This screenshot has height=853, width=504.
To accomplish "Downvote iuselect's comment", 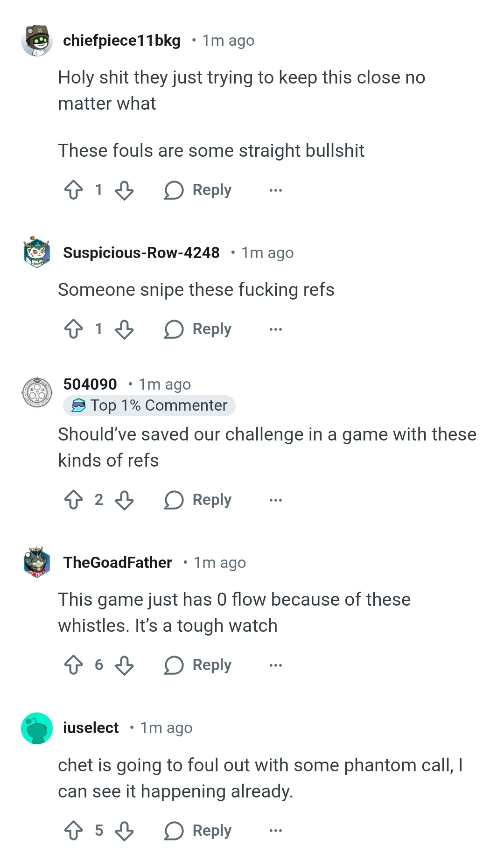I will coord(124,831).
